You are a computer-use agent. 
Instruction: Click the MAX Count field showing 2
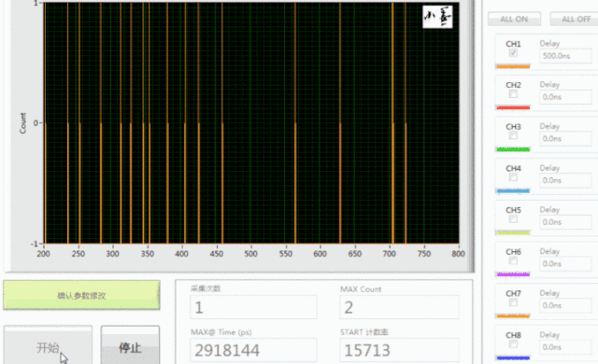[399, 307]
